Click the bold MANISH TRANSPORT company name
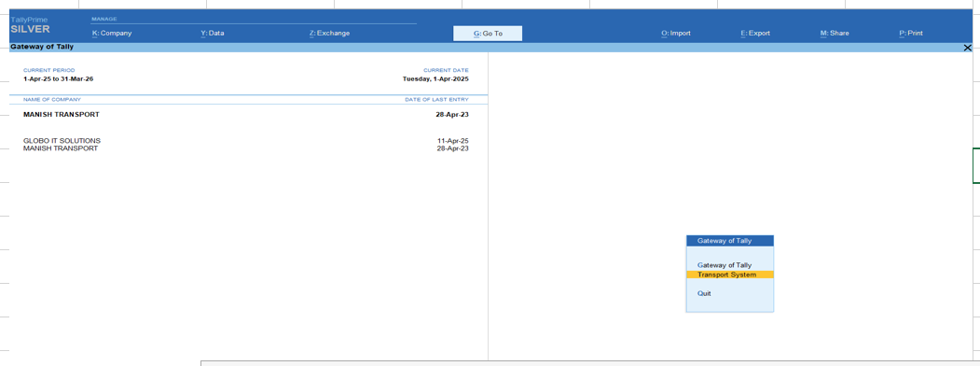Viewport: 980px width, 366px height. (62, 115)
